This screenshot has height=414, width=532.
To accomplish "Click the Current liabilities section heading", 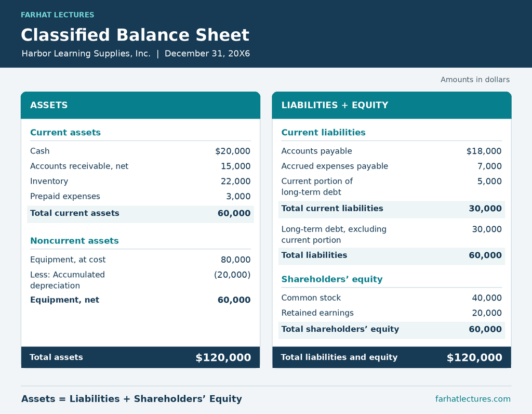I will pyautogui.click(x=323, y=133).
